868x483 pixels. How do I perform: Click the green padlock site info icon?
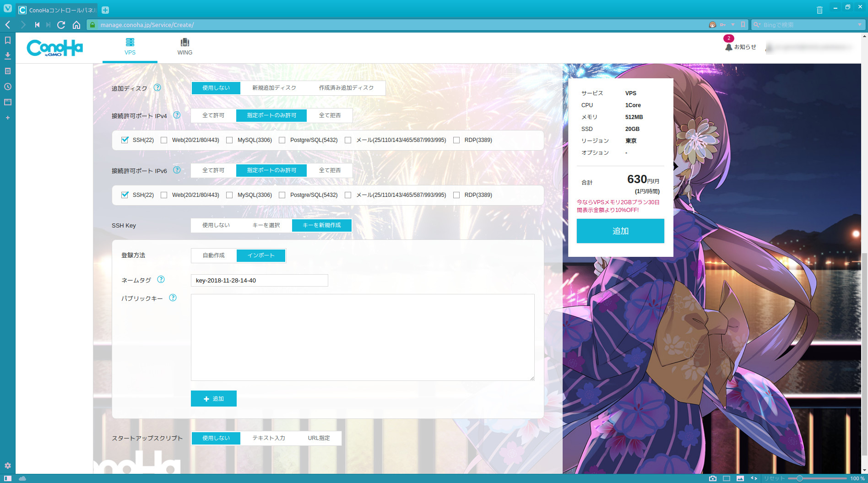(92, 25)
